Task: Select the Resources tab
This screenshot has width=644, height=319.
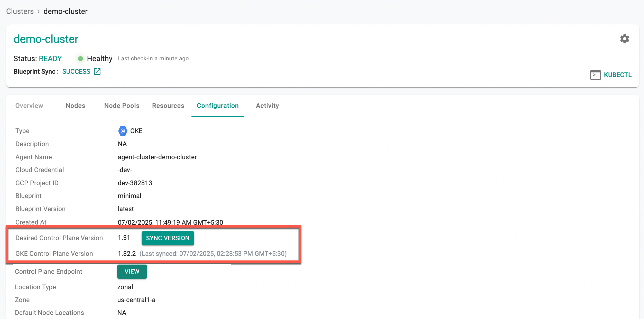Action: (168, 106)
